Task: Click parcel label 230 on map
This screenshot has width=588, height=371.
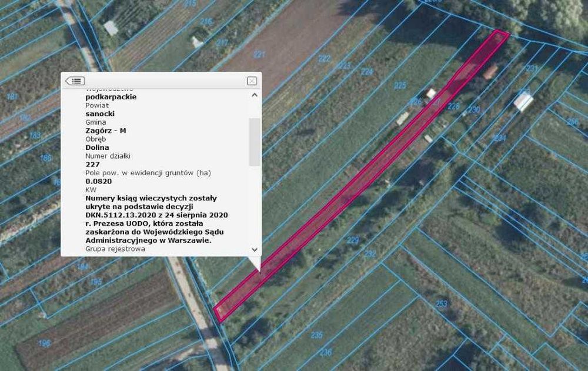Action: tap(473, 109)
